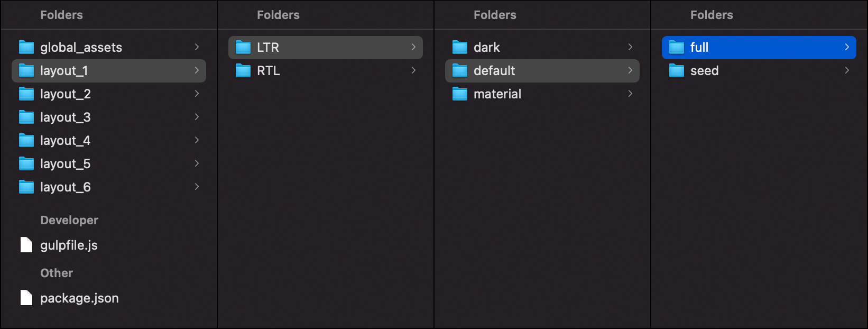Expand the seed folder chevron

tap(847, 70)
